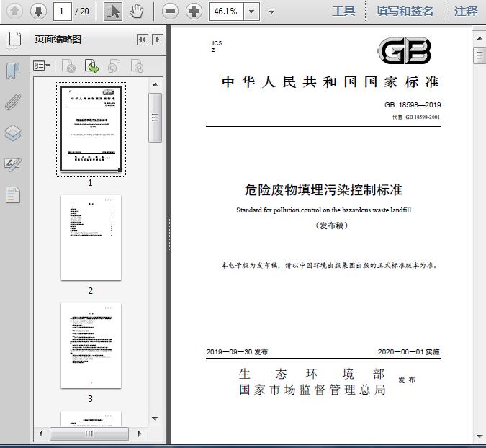This screenshot has width=486, height=448.
Task: Click document scroll up arrow
Action: tap(480, 39)
